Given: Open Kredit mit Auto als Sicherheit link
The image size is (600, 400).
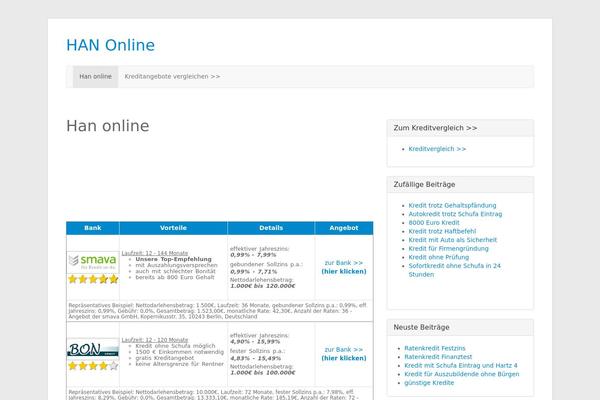Looking at the screenshot, I should [x=452, y=240].
